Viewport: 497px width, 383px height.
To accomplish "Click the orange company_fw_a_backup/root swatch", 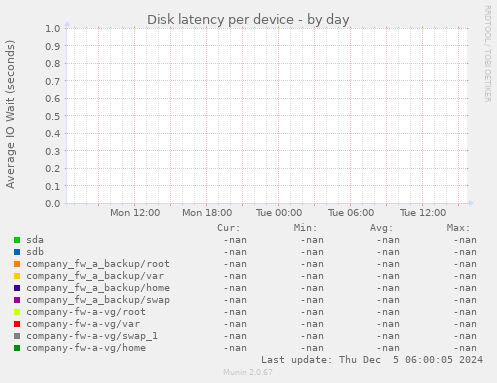I will click(17, 264).
